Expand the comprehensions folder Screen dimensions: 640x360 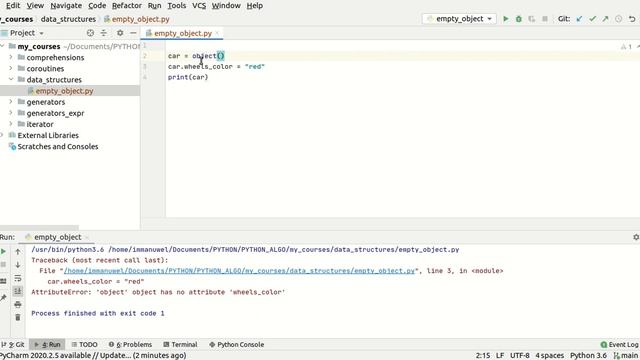pyautogui.click(x=11, y=57)
